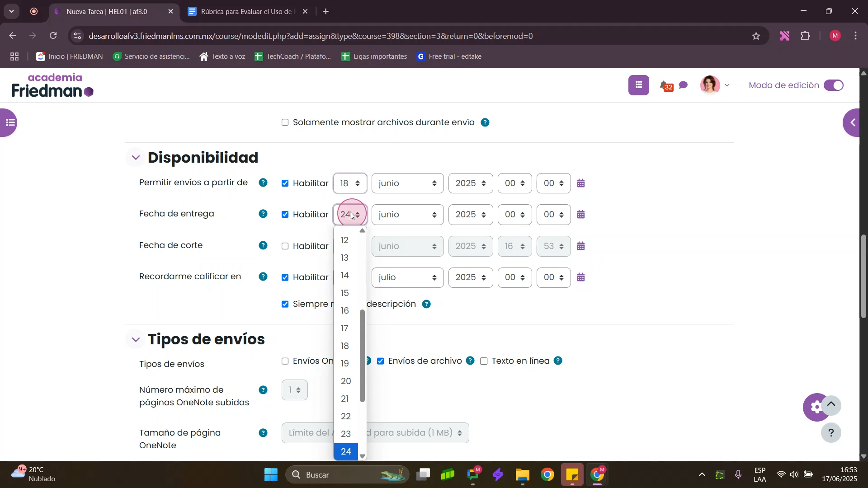This screenshot has height=488, width=868.
Task: Select day 20 in the open list
Action: [346, 381]
